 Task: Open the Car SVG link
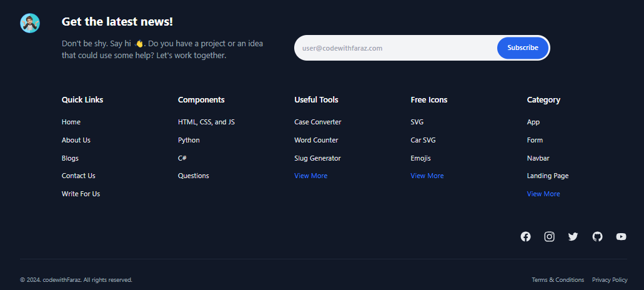[423, 140]
